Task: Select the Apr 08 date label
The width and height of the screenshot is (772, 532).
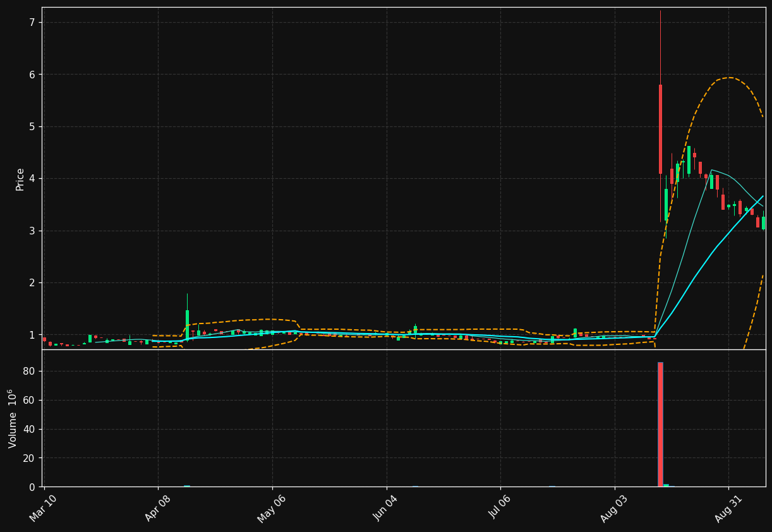Action: click(x=157, y=509)
